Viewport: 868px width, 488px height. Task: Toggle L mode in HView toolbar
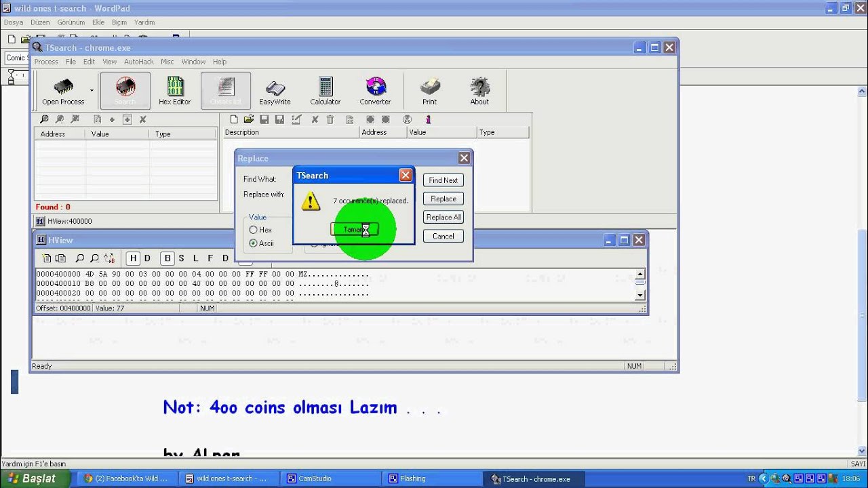coord(196,258)
